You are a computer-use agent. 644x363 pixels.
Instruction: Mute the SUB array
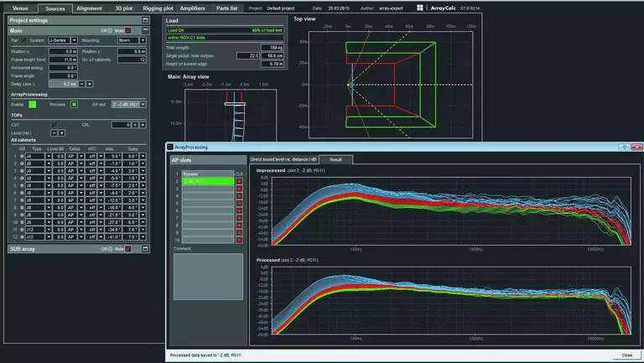[128, 250]
